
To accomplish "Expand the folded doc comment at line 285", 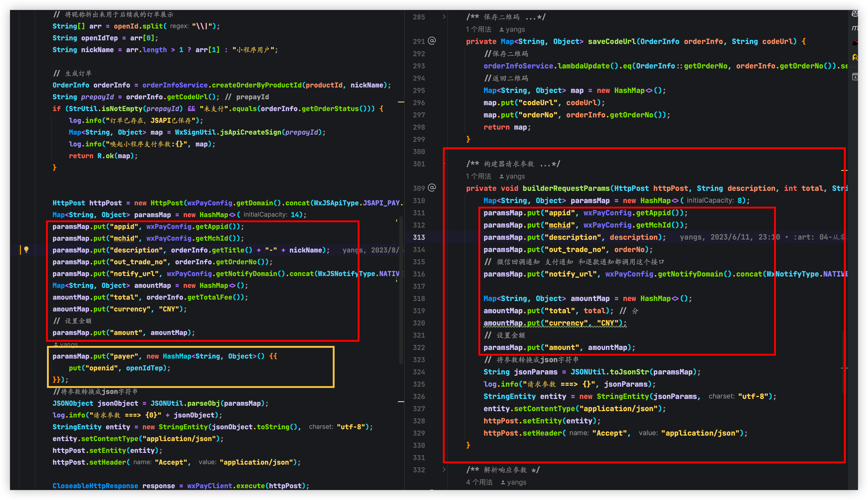I will tap(444, 17).
